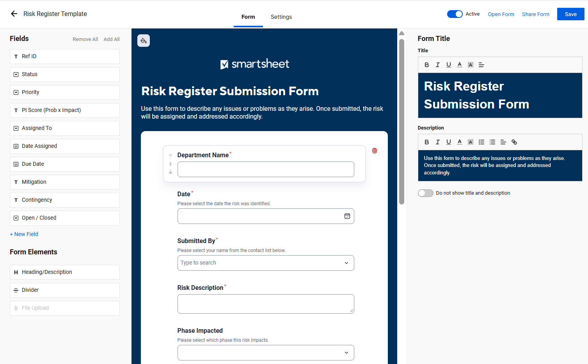
Task: Click the back arrow to exit the template
Action: click(13, 14)
